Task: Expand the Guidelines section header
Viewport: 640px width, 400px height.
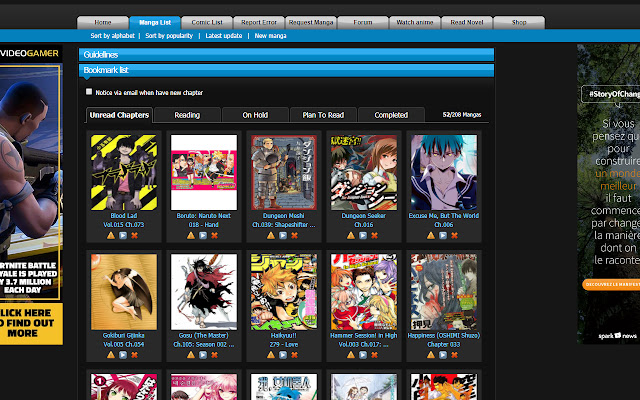Action: (286, 55)
